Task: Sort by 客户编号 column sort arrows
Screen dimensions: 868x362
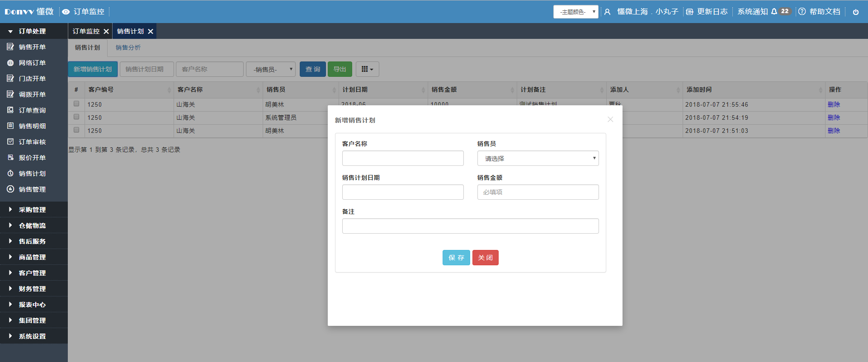Action: (169, 90)
